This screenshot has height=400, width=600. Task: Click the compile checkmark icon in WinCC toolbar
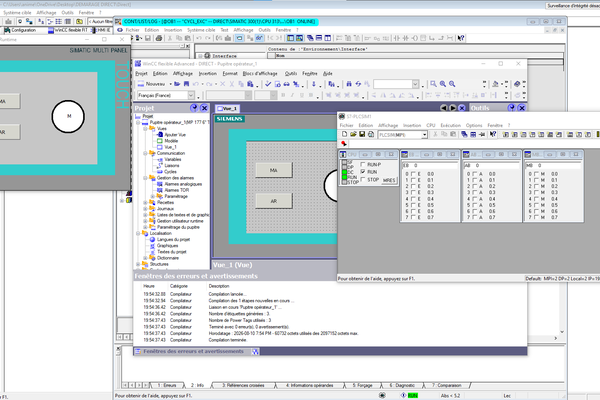268,84
